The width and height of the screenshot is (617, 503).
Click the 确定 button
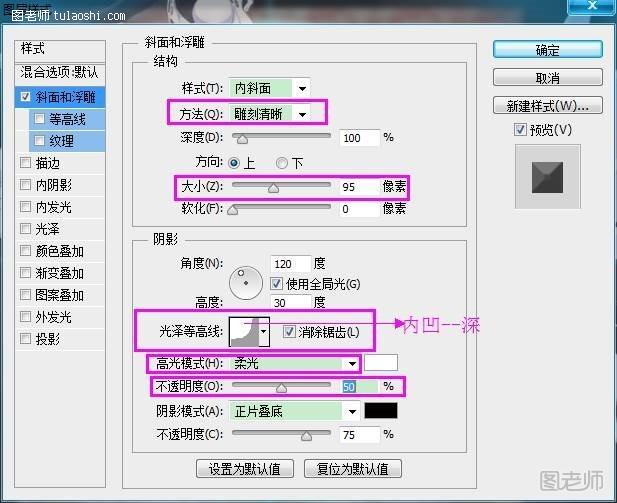547,50
